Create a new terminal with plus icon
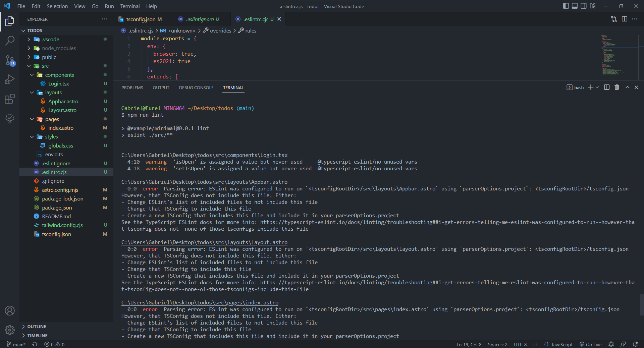The width and height of the screenshot is (644, 348). pos(591,87)
